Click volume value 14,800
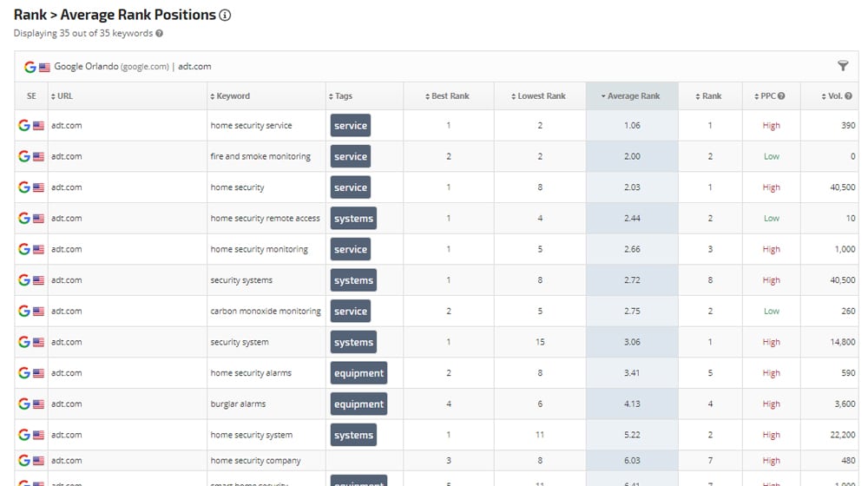 click(x=843, y=342)
